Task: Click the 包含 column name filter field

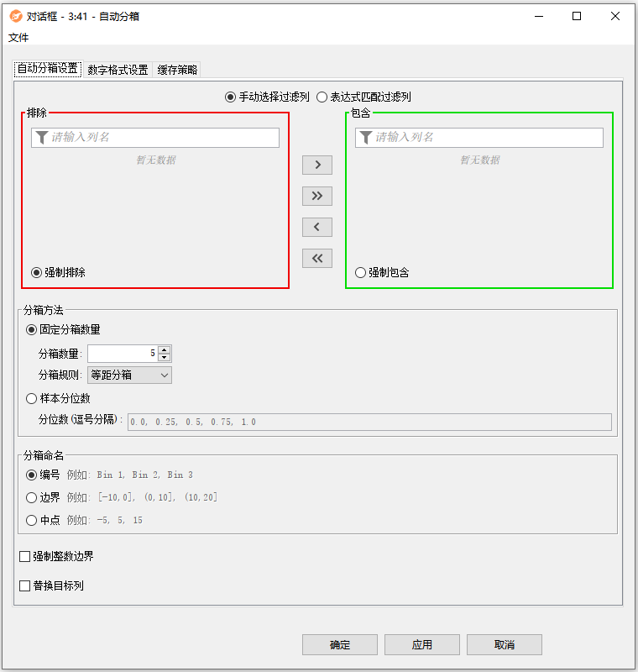Action: 479,138
